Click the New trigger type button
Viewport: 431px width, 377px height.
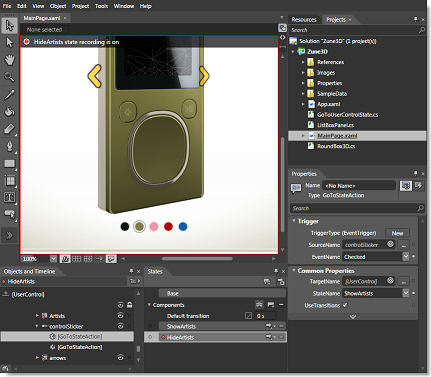pyautogui.click(x=397, y=233)
